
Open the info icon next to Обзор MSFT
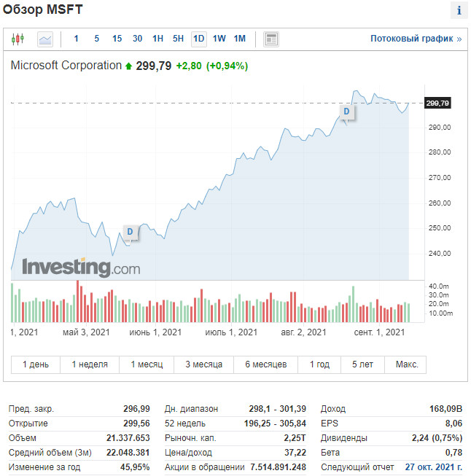pos(459,10)
